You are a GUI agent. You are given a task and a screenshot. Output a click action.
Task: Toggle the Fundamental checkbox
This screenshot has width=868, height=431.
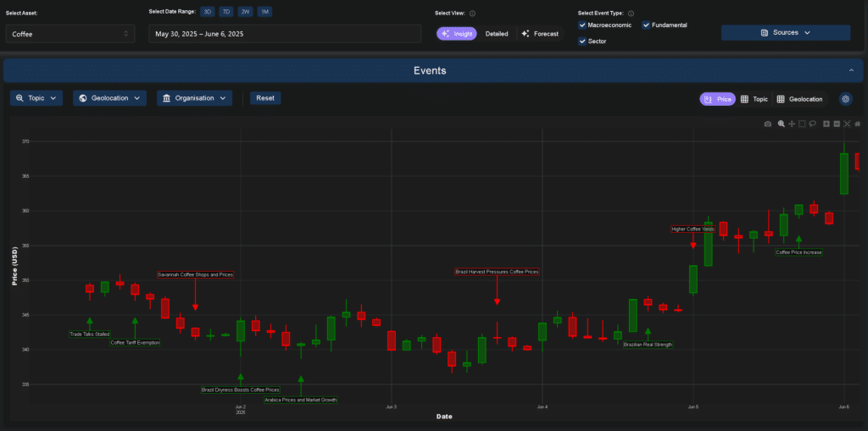[x=646, y=25]
